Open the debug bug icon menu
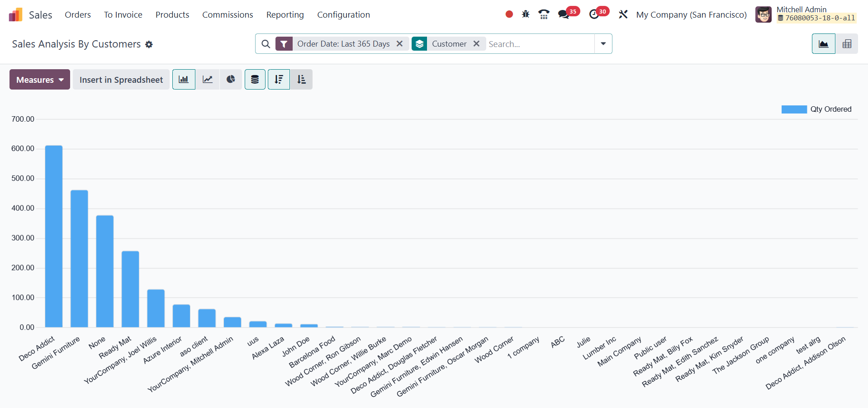 526,14
